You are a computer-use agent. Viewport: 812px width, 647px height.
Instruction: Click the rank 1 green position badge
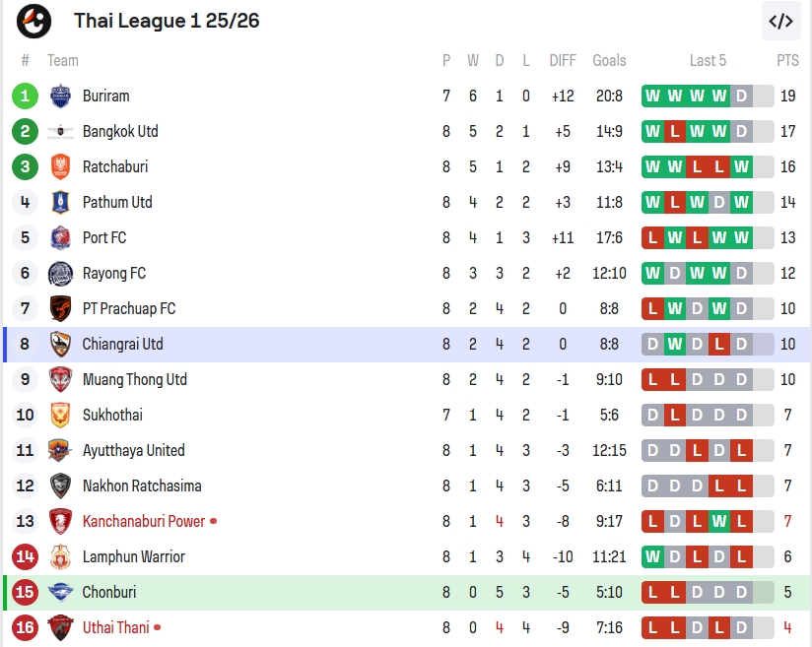[26, 96]
